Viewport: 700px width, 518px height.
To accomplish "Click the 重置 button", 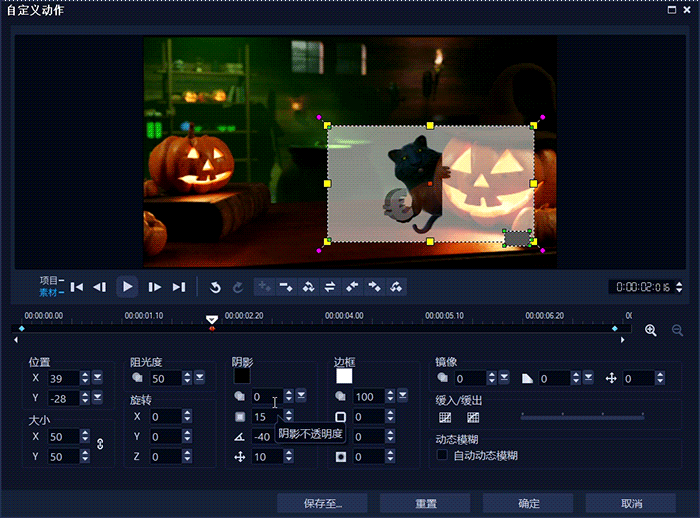I will (425, 503).
